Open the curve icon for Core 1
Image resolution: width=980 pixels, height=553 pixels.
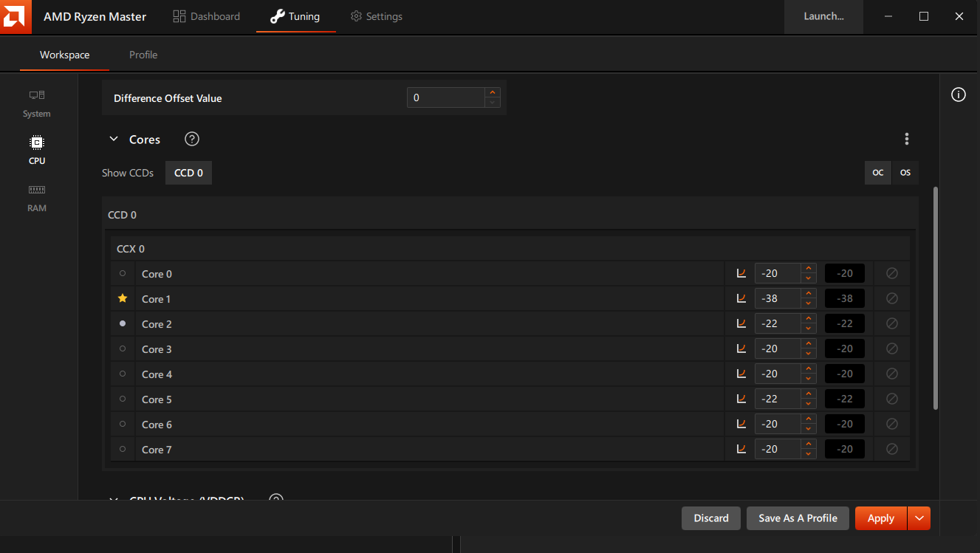click(741, 298)
